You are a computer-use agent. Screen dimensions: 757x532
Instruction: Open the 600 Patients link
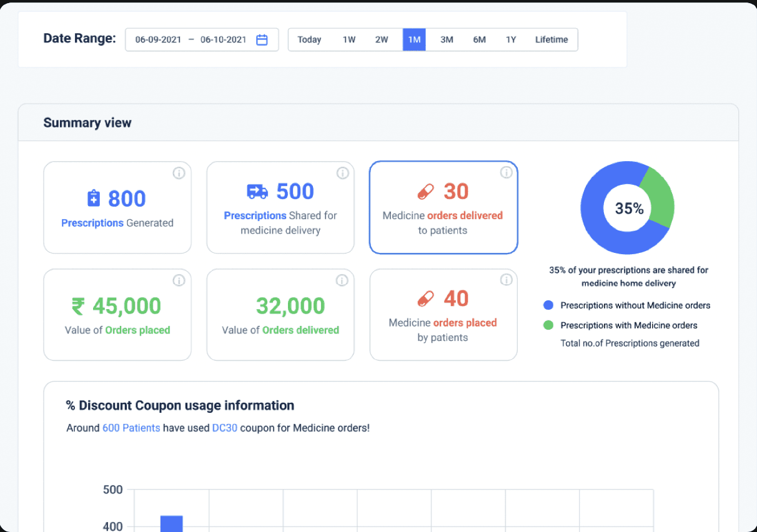point(131,428)
